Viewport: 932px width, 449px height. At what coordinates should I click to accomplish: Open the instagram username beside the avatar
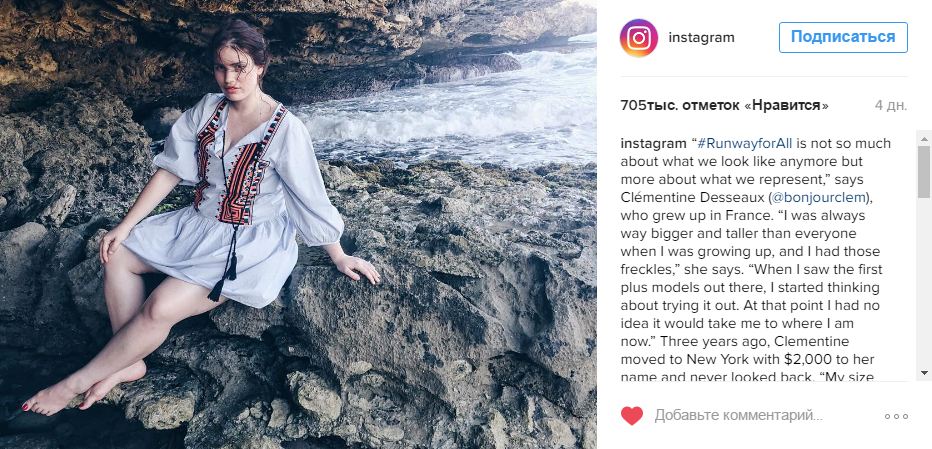[702, 38]
